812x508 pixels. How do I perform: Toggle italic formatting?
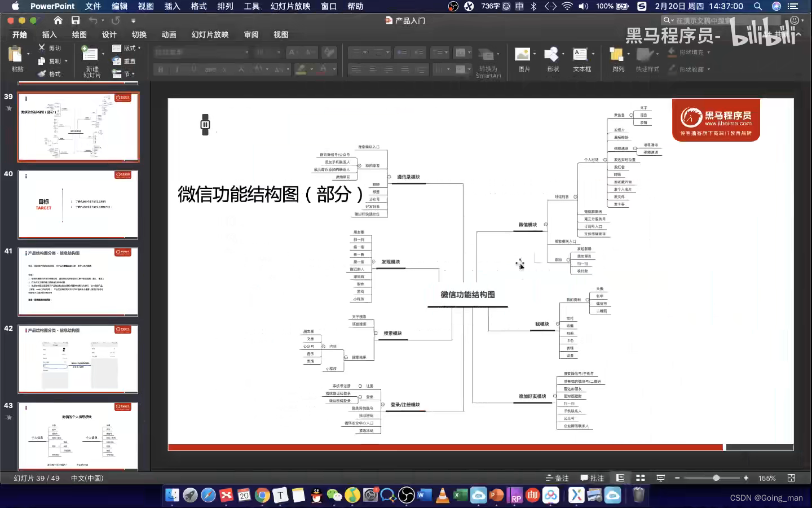point(177,69)
